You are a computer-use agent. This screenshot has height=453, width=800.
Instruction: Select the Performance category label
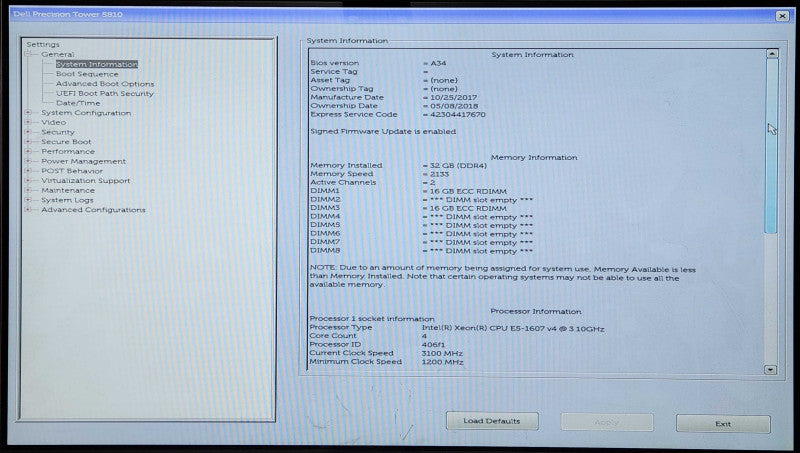(68, 152)
